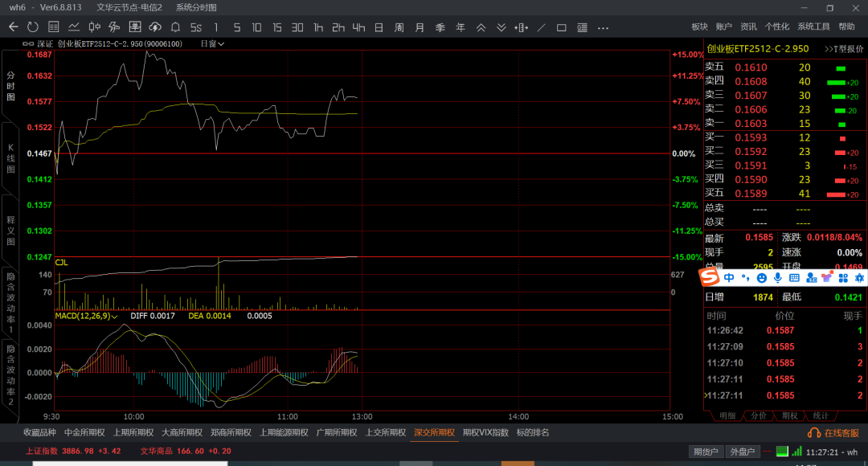The width and height of the screenshot is (868, 466).
Task: Open the alert bell icon
Action: 175,27
